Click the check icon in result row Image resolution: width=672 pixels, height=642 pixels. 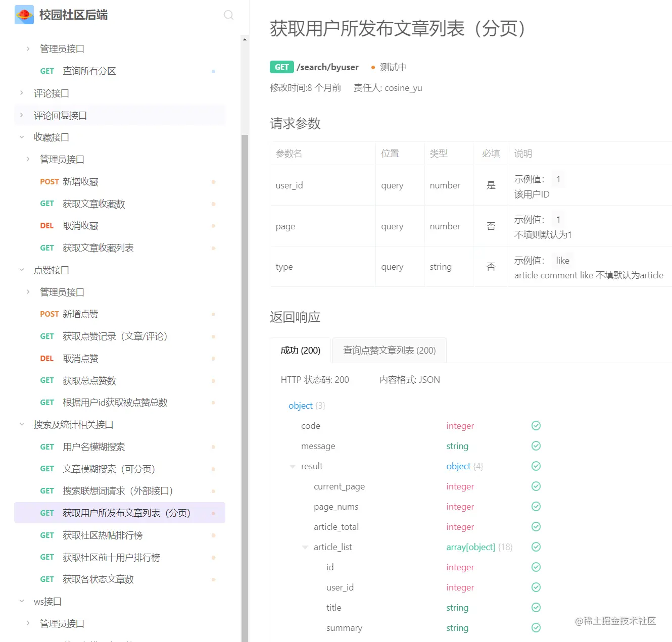coord(536,466)
